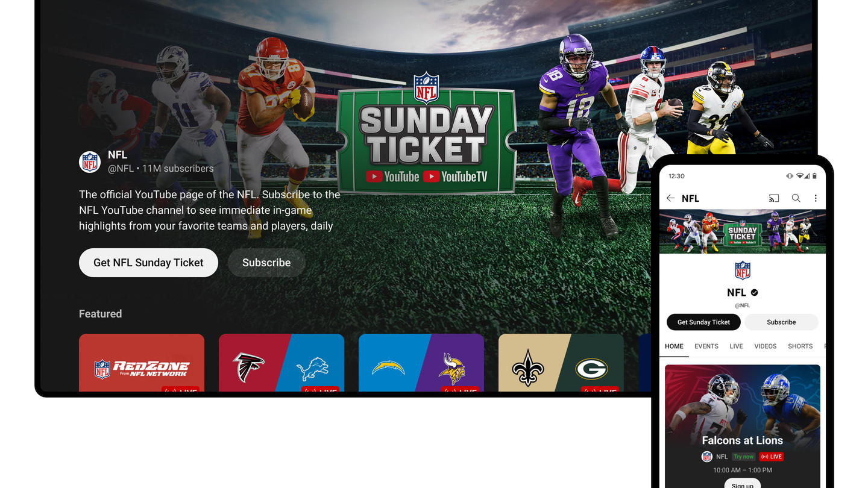The width and height of the screenshot is (868, 488).
Task: Tap the NFL shield logo on phone profile
Action: point(743,271)
